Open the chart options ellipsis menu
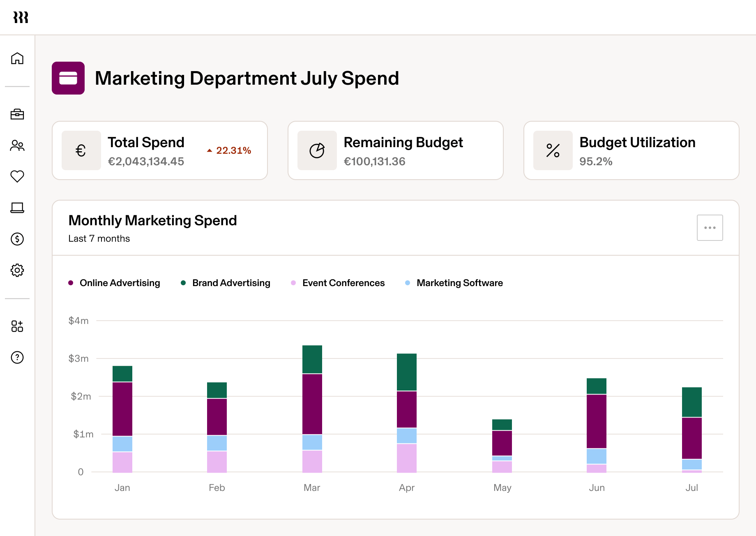This screenshot has width=756, height=536. pos(710,227)
